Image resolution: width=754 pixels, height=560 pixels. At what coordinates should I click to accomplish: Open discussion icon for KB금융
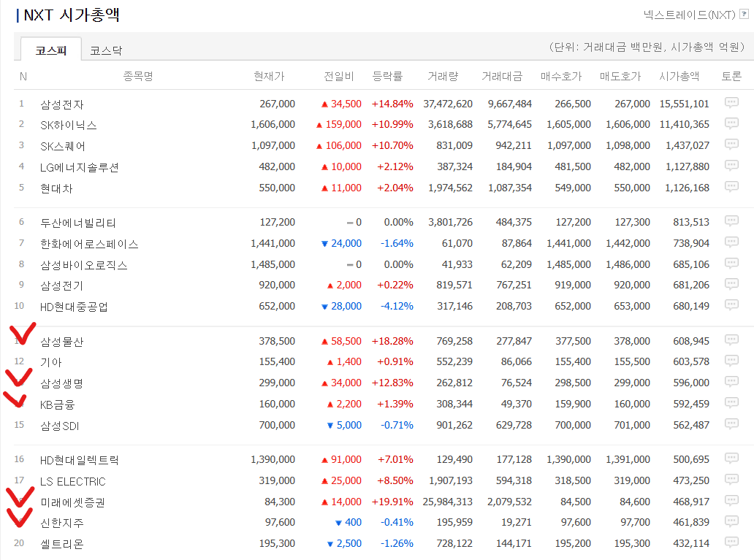click(x=731, y=403)
